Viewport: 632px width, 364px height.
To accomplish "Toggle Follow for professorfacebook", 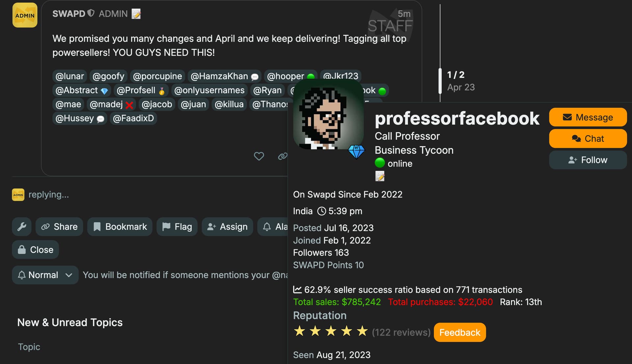I will click(x=588, y=160).
